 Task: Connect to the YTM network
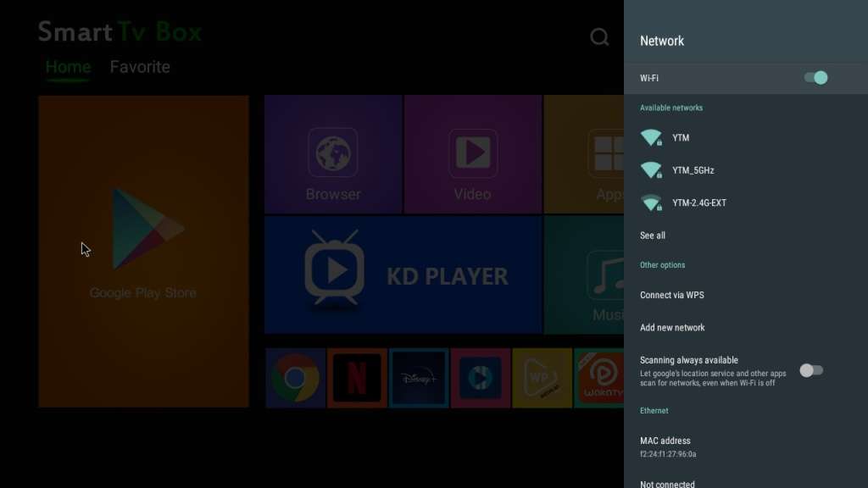[x=681, y=138]
